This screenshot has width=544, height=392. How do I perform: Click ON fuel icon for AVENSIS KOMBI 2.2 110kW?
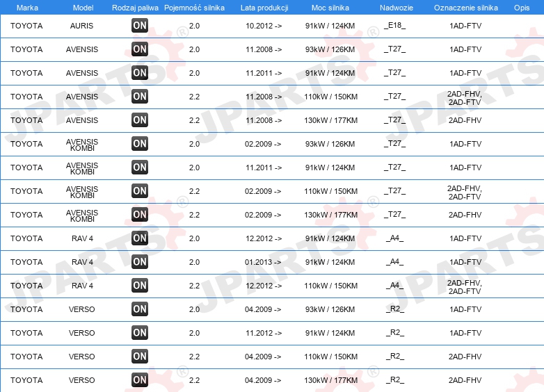140,190
